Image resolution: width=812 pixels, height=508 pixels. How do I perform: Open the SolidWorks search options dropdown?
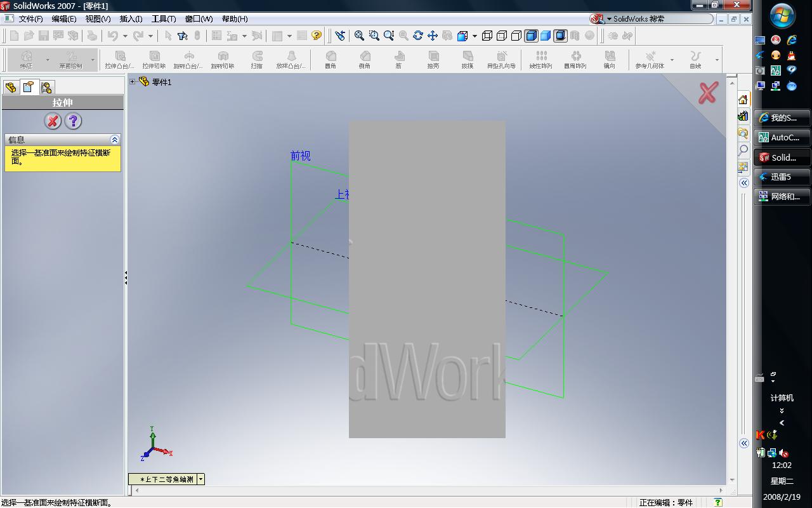pyautogui.click(x=608, y=19)
